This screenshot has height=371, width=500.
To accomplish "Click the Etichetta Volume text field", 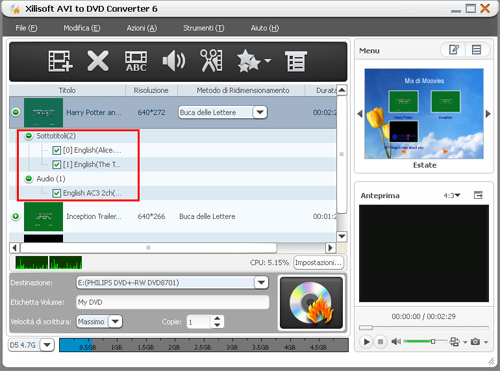I will [x=172, y=302].
